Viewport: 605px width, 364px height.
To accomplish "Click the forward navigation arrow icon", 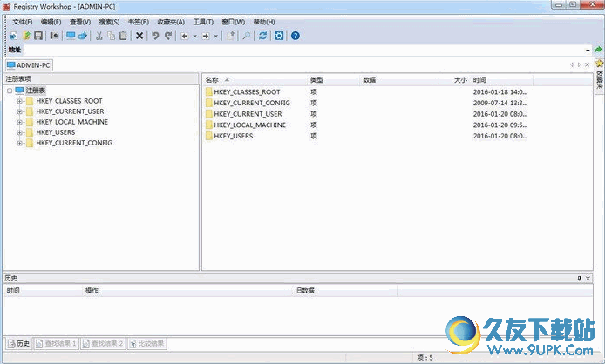I will coord(206,36).
